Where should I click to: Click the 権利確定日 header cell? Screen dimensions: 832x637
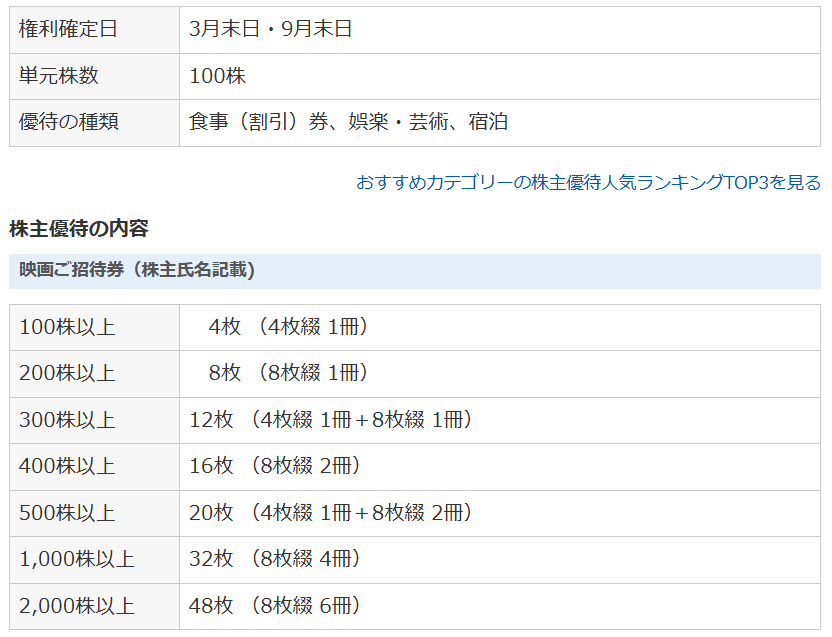point(94,30)
